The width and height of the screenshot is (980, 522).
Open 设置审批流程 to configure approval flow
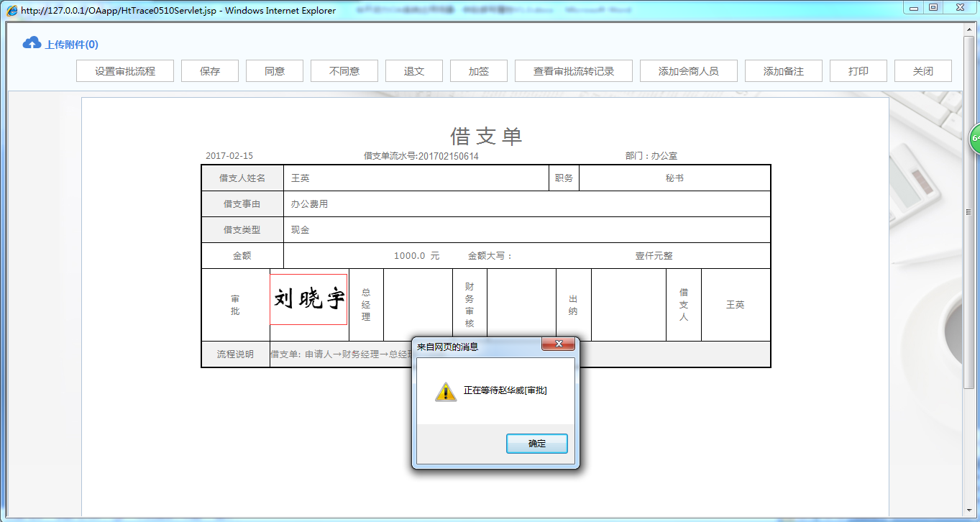(x=124, y=70)
